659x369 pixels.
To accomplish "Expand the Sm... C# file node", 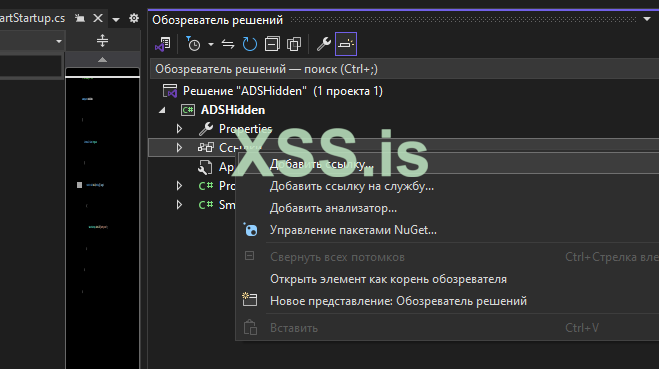I will 179,205.
